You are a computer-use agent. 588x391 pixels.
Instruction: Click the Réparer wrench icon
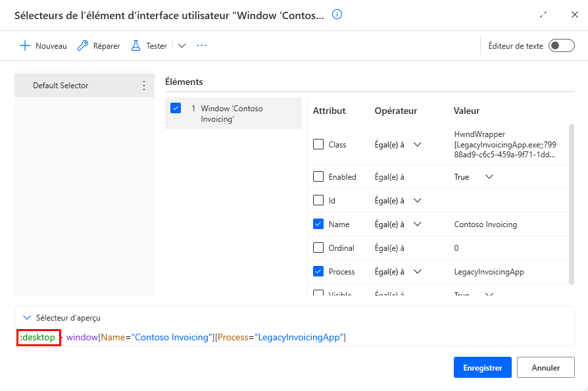(83, 45)
